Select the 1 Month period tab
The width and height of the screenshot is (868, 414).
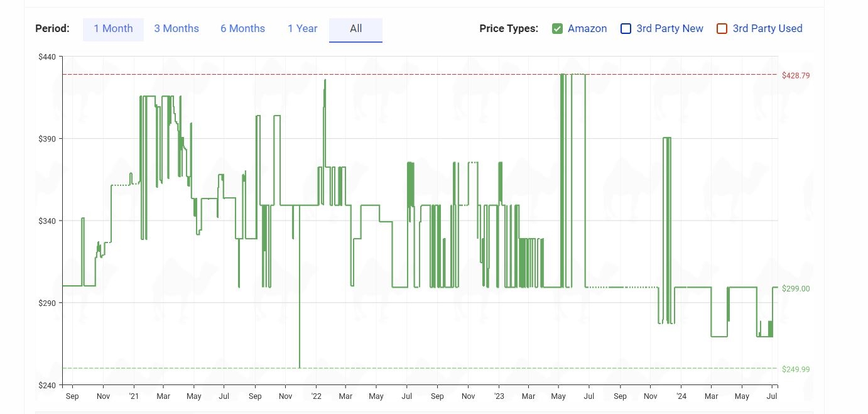113,29
